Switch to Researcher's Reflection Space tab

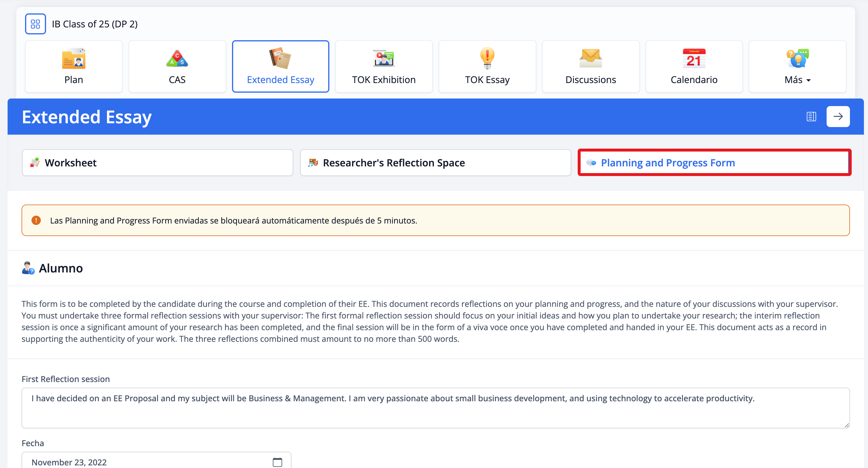tap(435, 163)
